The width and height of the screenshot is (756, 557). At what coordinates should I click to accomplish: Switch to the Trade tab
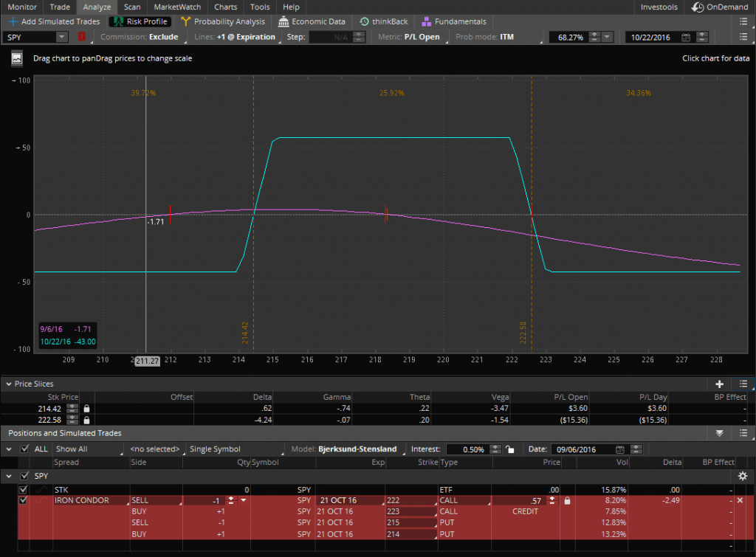[x=60, y=7]
